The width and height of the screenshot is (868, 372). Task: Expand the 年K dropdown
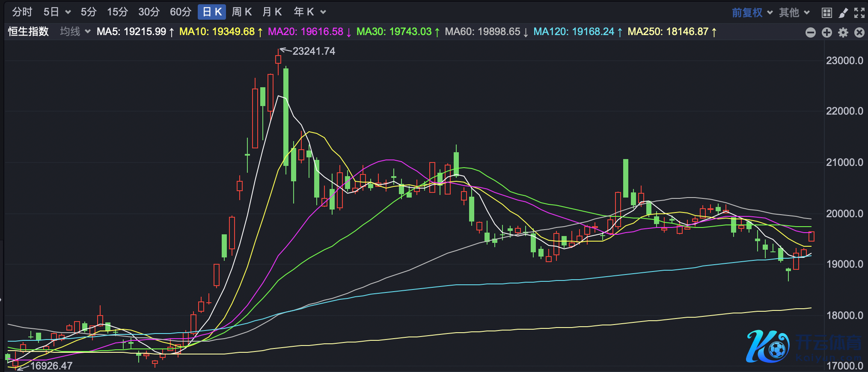coord(323,12)
